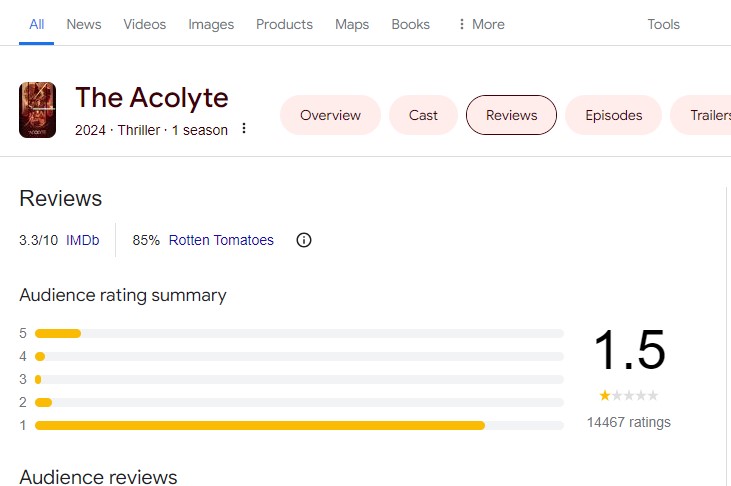Viewport: 731px width, 486px height.
Task: Click The Acolyte poster thumbnail
Action: [x=37, y=110]
